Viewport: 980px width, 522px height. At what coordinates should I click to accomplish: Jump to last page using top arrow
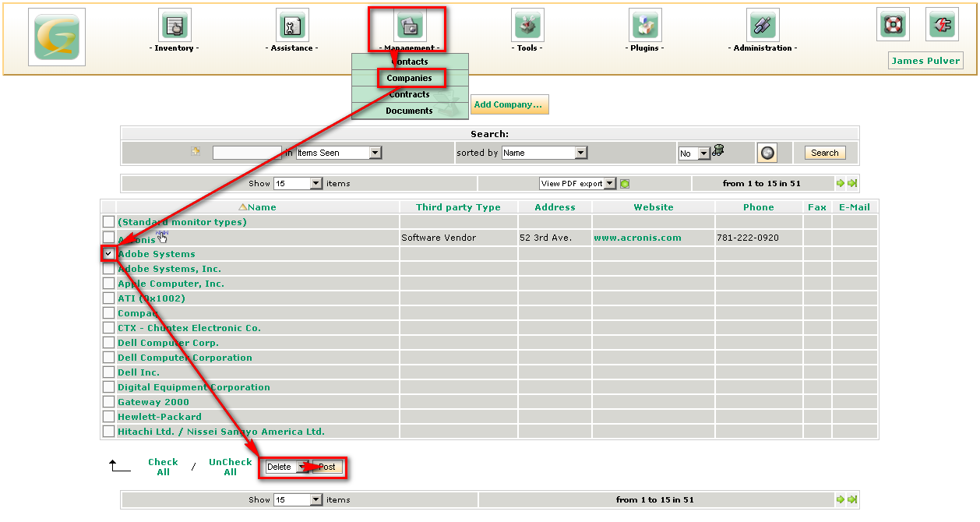pos(852,184)
